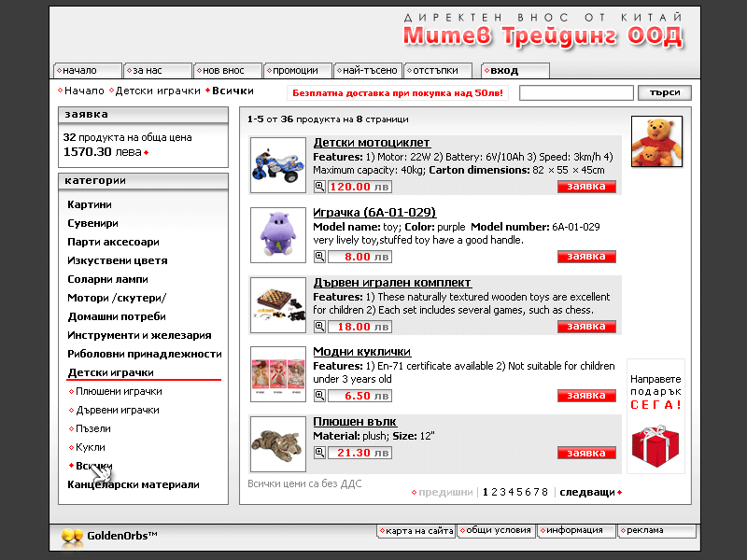Click the red gift box image
The width and height of the screenshot is (747, 560).
(655, 445)
